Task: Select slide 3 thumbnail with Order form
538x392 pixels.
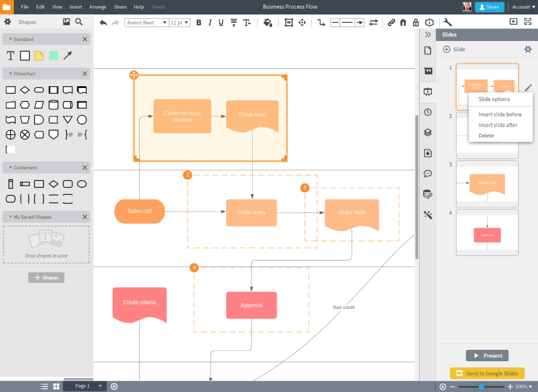Action: pyautogui.click(x=487, y=183)
